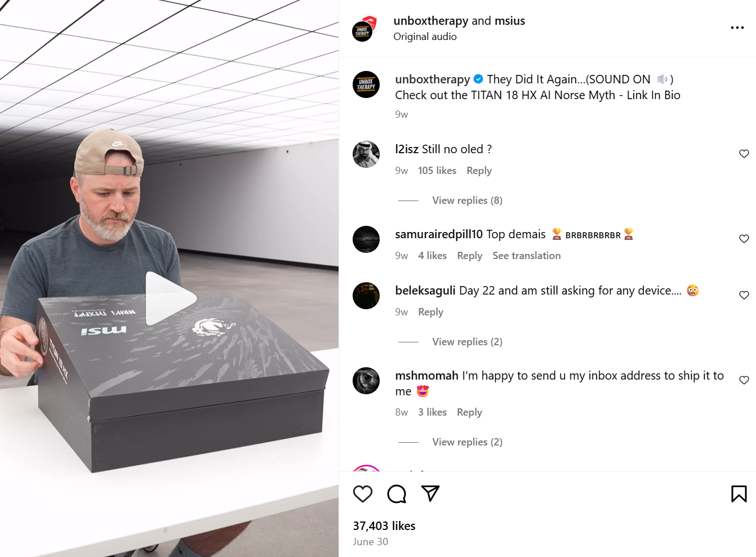756x557 pixels.
Task: Click Original audio link
Action: click(425, 37)
